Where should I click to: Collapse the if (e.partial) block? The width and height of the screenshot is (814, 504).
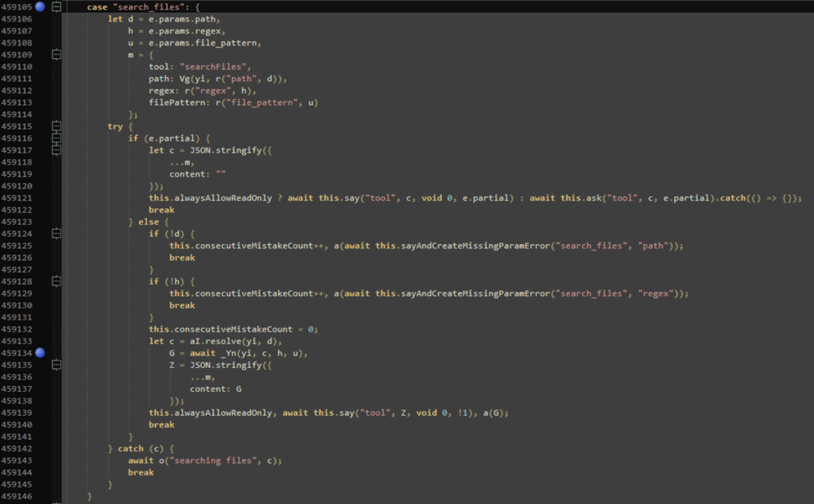click(x=56, y=138)
